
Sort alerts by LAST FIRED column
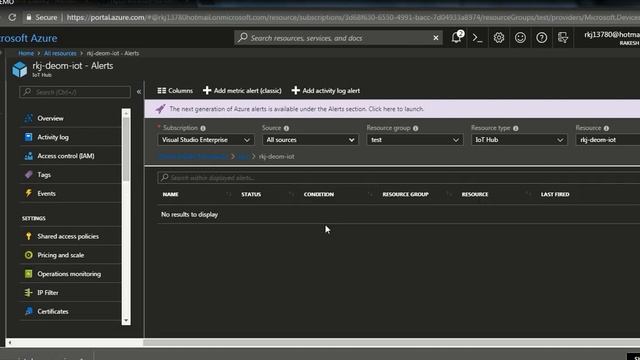coord(555,194)
